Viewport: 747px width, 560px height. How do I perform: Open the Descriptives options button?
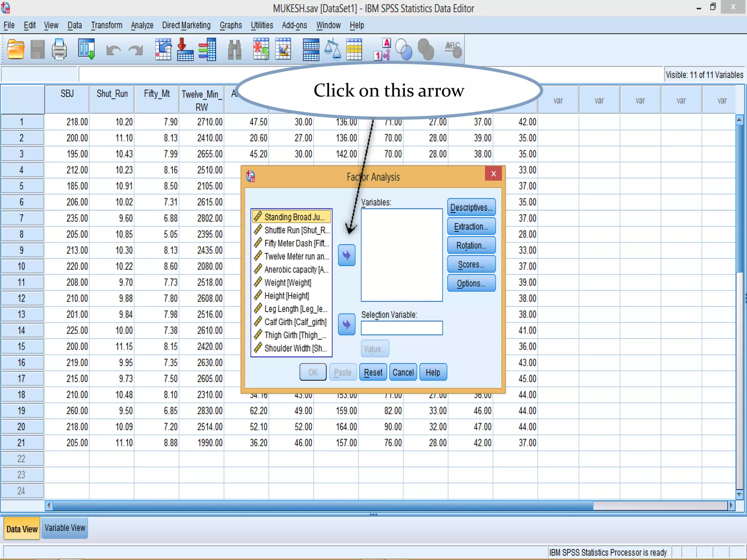(x=471, y=208)
